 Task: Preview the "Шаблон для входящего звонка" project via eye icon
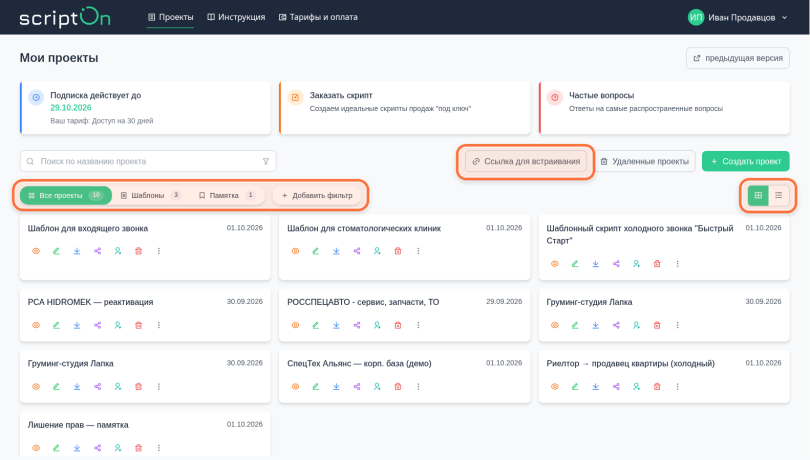click(x=36, y=251)
